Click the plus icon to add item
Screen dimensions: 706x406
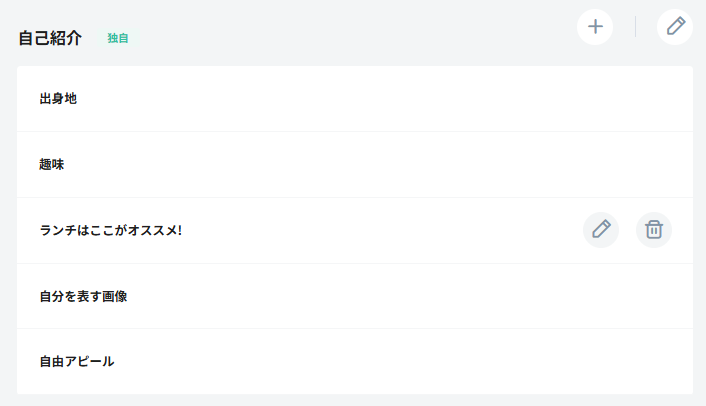pos(595,27)
